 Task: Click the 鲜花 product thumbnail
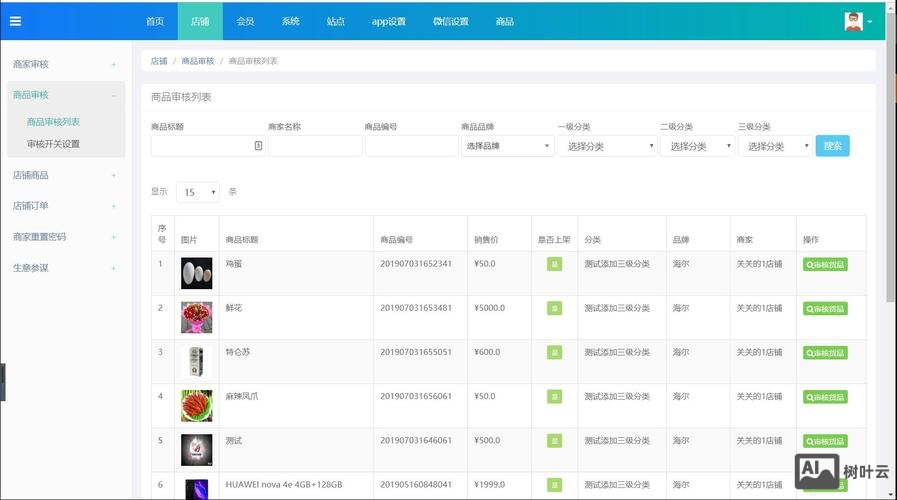(196, 318)
